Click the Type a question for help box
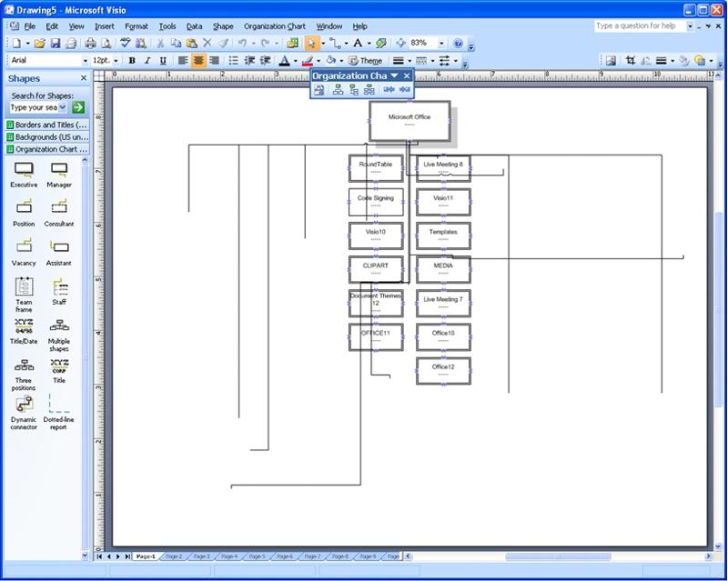This screenshot has width=728, height=581. click(640, 26)
